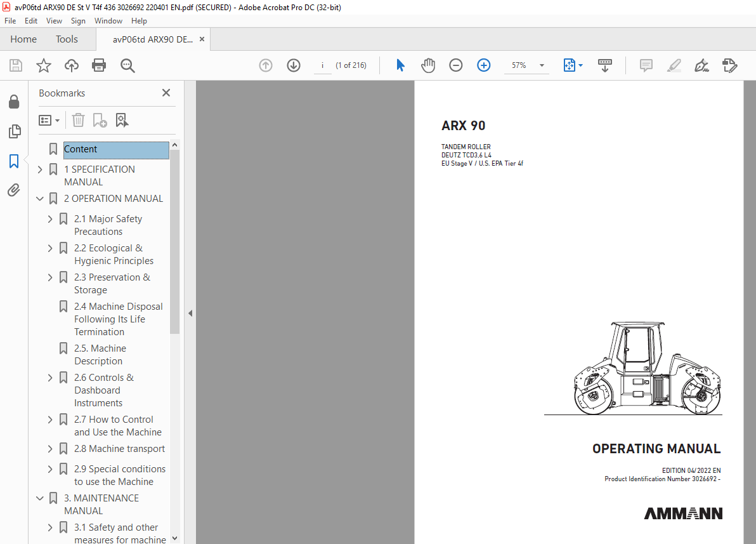This screenshot has width=756, height=544.
Task: Click the page number input field
Action: click(x=323, y=65)
